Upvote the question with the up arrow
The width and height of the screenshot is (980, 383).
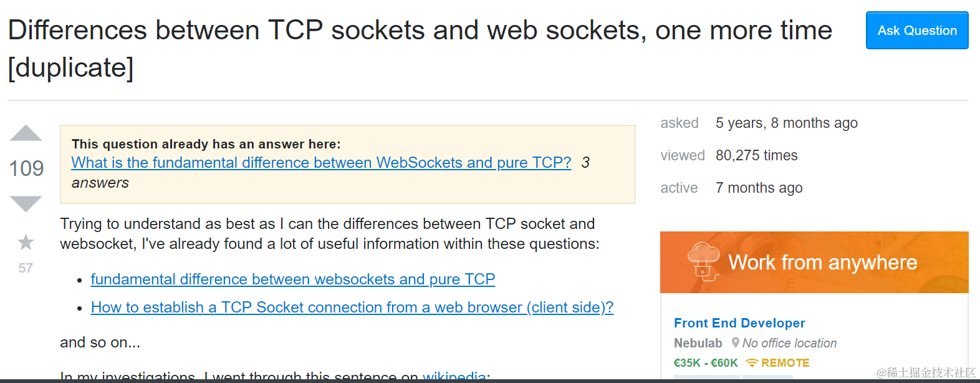click(x=26, y=133)
